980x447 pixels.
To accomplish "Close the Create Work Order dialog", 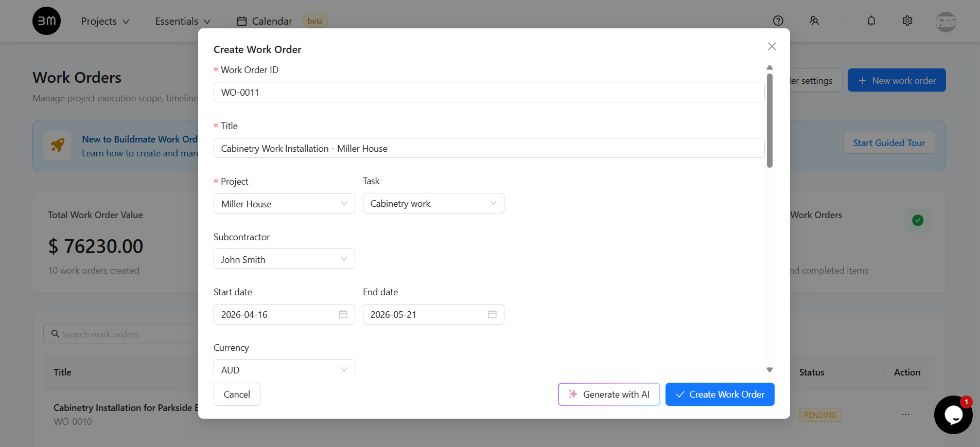I will coord(772,46).
